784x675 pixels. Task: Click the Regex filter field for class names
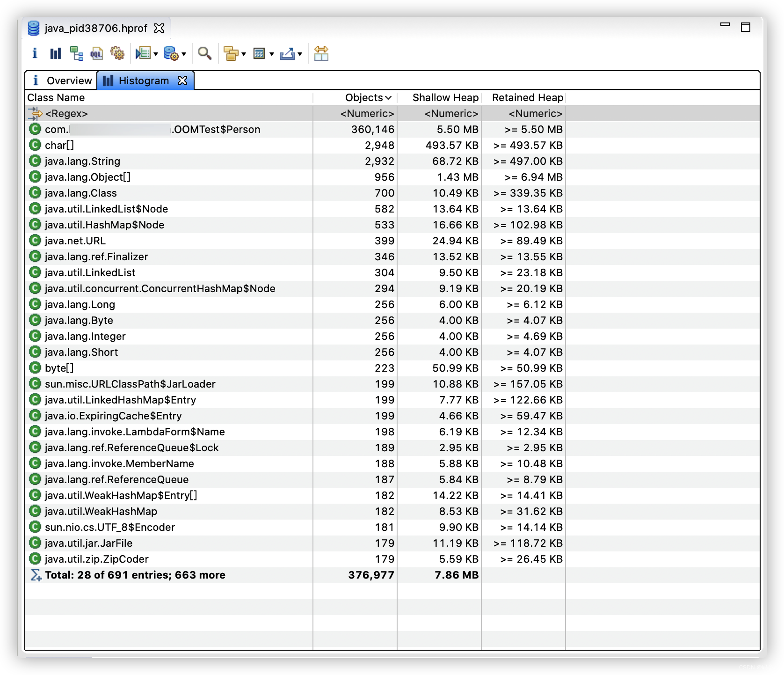click(x=169, y=113)
